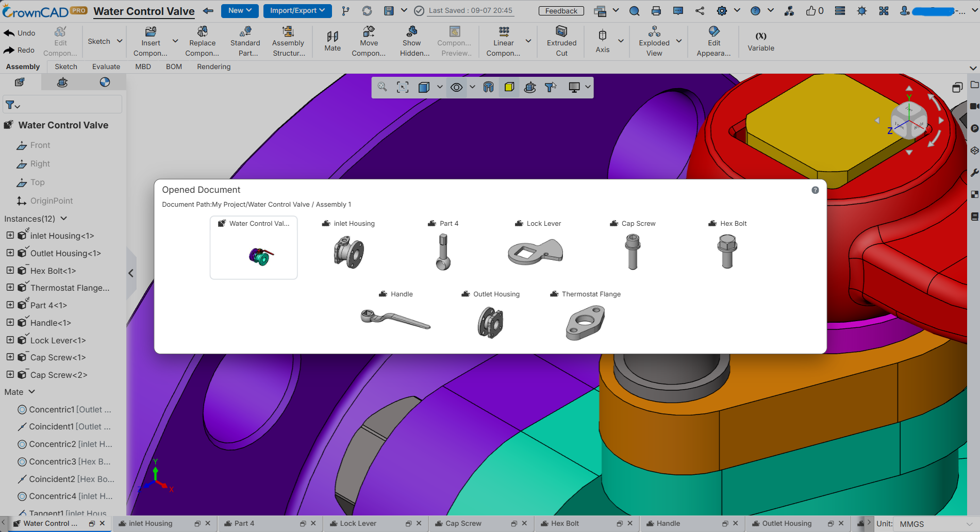Toggle the display style cube icon
This screenshot has height=532, width=980.
pyautogui.click(x=424, y=87)
